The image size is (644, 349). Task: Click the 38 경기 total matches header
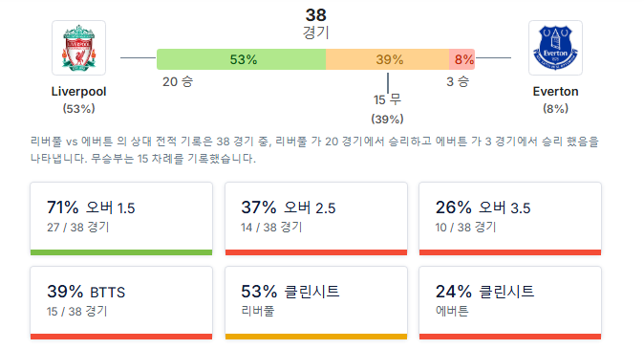(316, 24)
